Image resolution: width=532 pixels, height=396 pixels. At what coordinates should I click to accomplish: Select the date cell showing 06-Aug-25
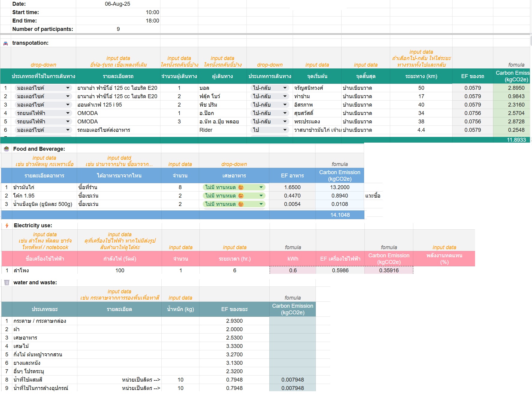click(x=118, y=4)
